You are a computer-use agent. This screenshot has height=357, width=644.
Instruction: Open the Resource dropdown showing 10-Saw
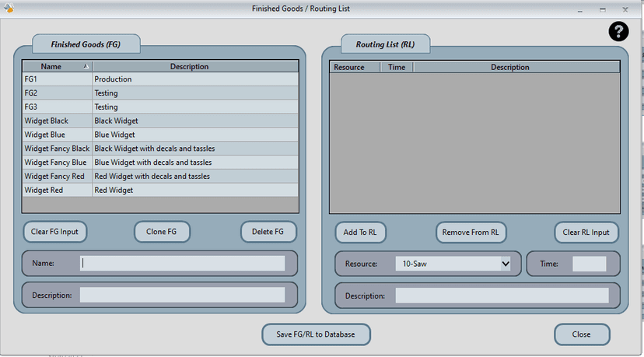pos(453,264)
